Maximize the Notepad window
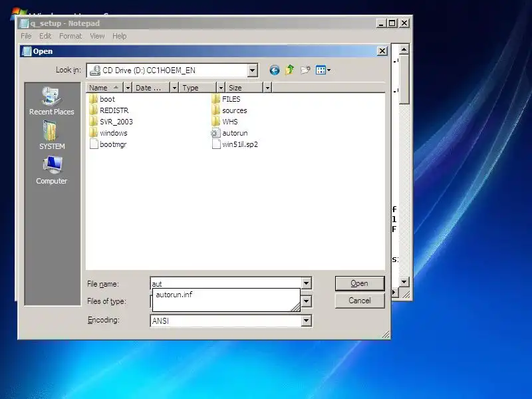This screenshot has height=399, width=532. (392, 23)
